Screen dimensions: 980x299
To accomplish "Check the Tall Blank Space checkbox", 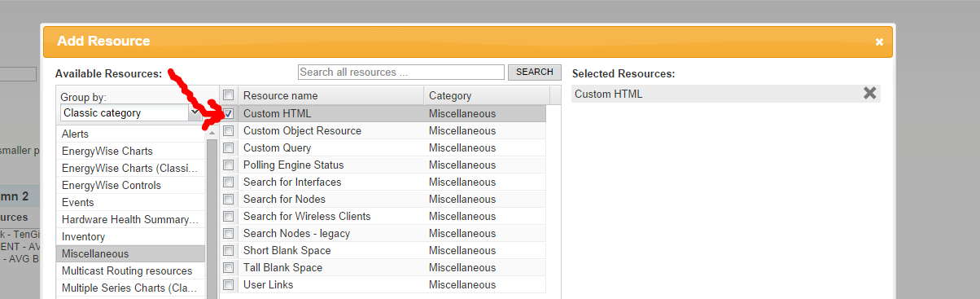I will tap(229, 268).
